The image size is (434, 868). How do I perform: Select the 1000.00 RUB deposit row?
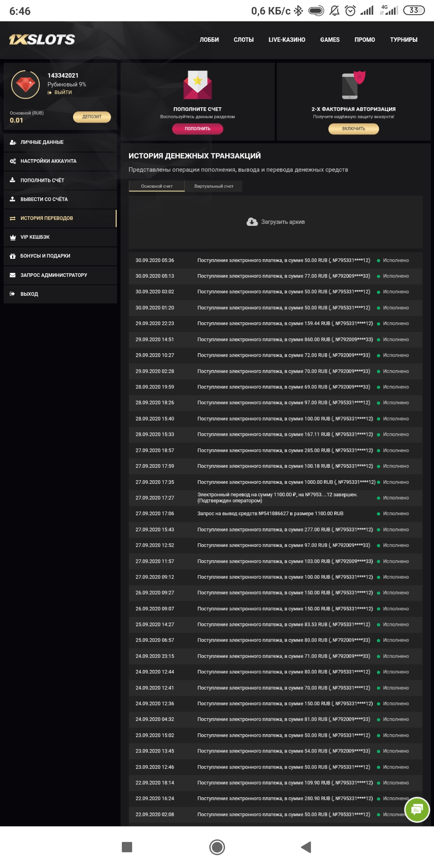point(276,482)
